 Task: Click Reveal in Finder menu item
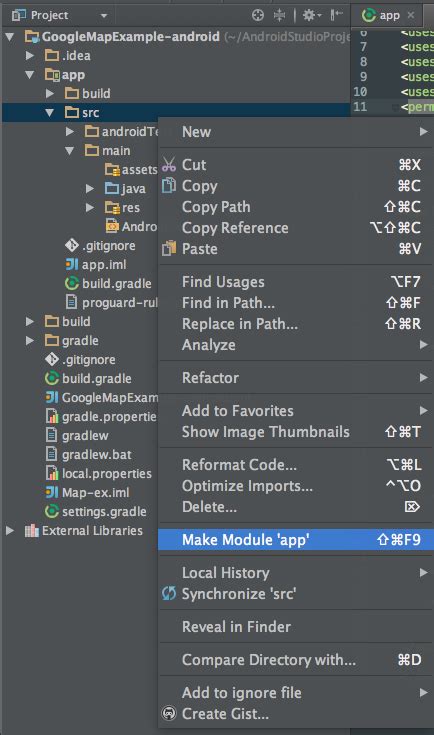[294, 627]
